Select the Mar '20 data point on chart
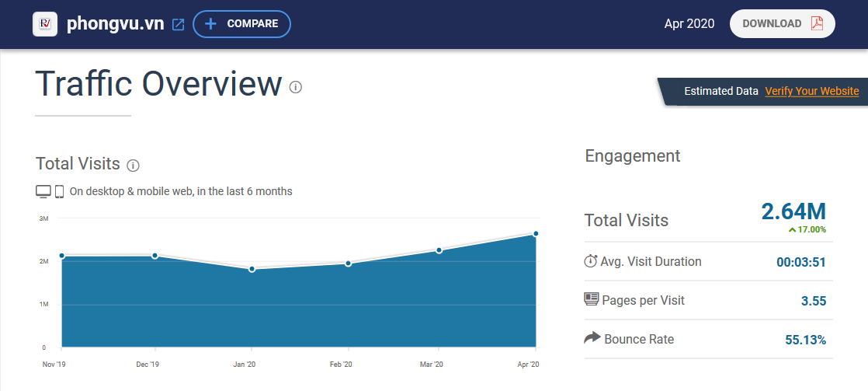868x391 pixels. (439, 250)
